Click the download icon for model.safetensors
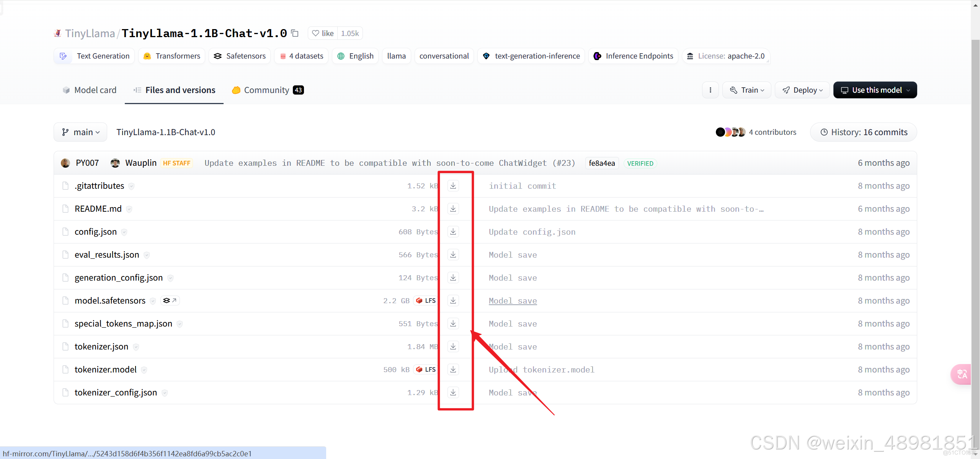Viewport: 980px width, 459px height. 453,300
